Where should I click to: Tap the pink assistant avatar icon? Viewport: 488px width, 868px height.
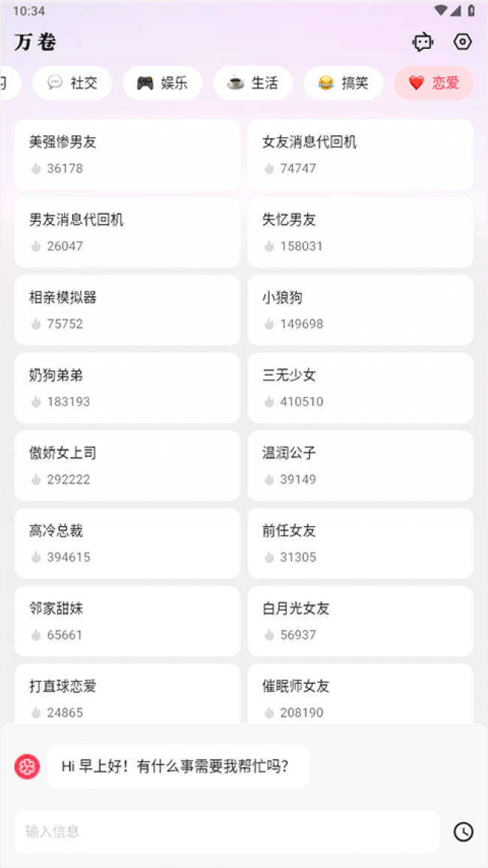[27, 767]
